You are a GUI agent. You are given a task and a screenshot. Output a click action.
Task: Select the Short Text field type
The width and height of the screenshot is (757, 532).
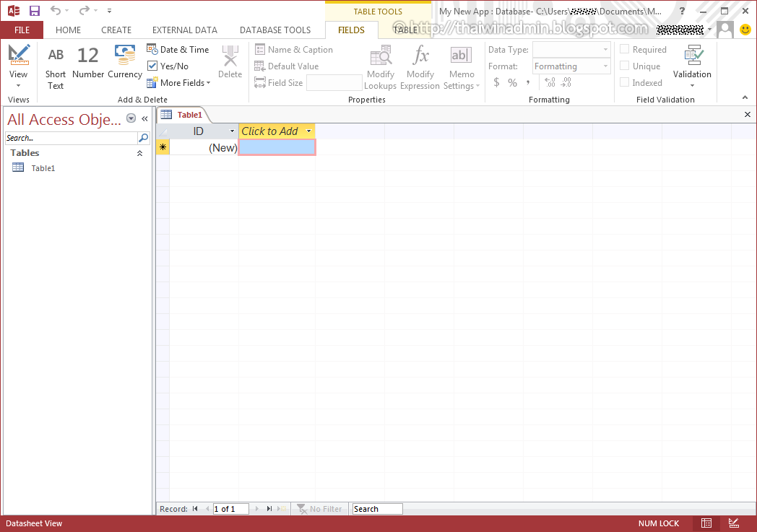pyautogui.click(x=56, y=65)
